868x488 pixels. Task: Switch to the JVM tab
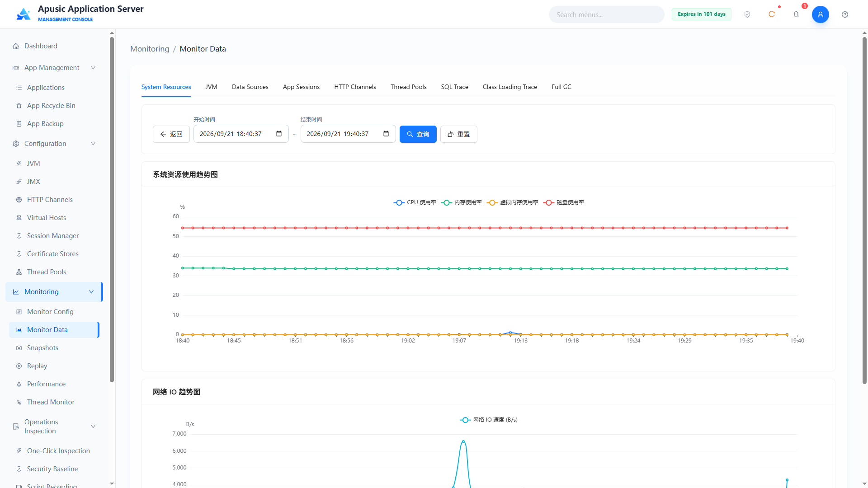[x=211, y=87]
